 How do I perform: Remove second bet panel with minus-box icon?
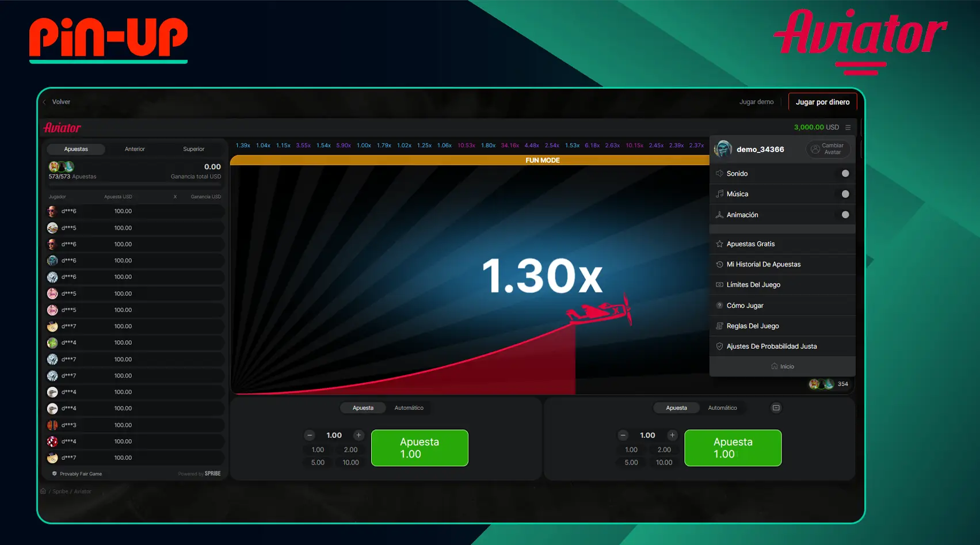[x=776, y=407]
